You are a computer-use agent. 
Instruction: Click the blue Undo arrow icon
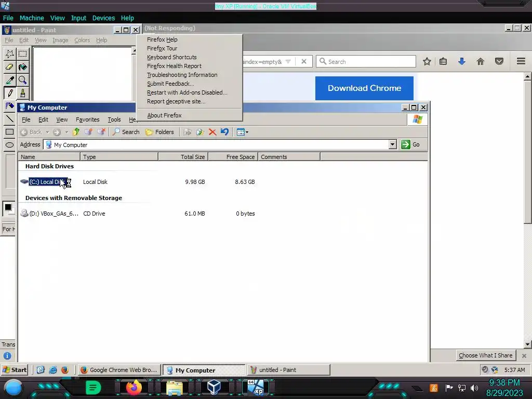point(224,131)
